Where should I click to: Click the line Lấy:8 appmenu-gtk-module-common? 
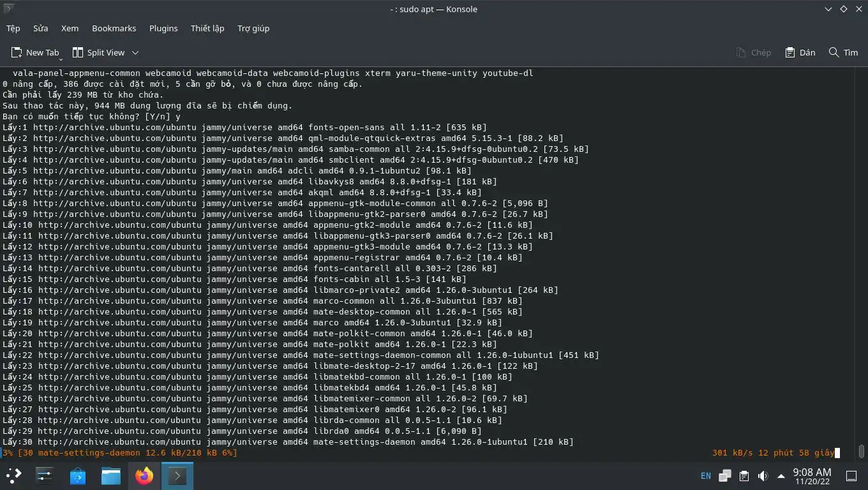click(x=275, y=203)
